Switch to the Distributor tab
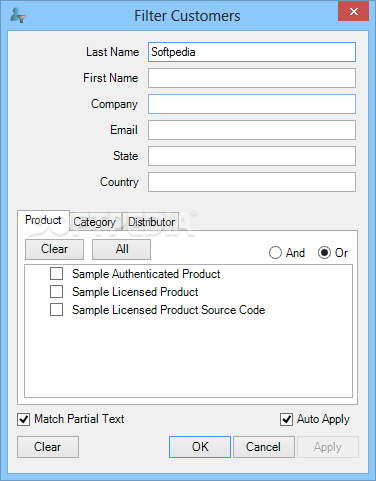Viewport: 376px width, 481px height. [x=152, y=222]
